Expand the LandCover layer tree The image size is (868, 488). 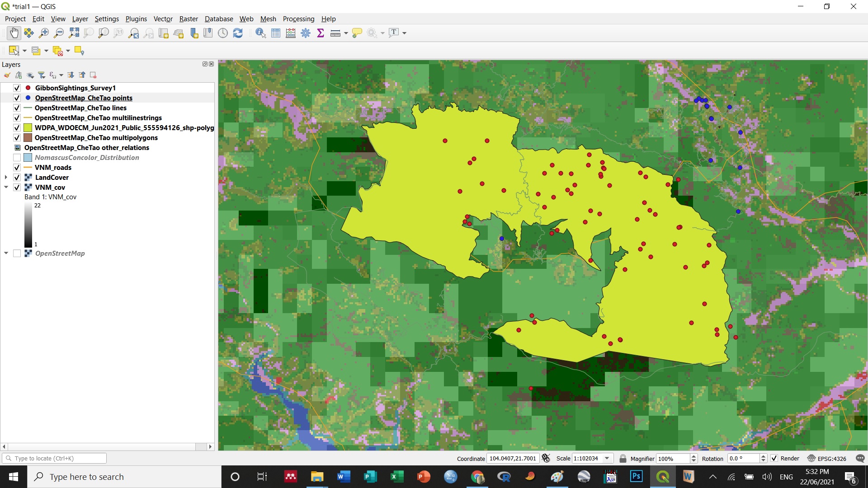click(6, 178)
